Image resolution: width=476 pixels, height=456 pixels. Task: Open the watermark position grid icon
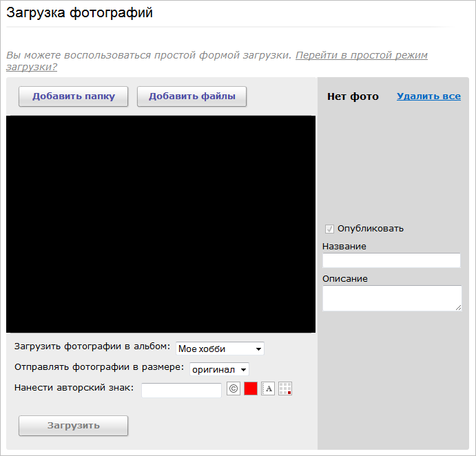click(285, 388)
